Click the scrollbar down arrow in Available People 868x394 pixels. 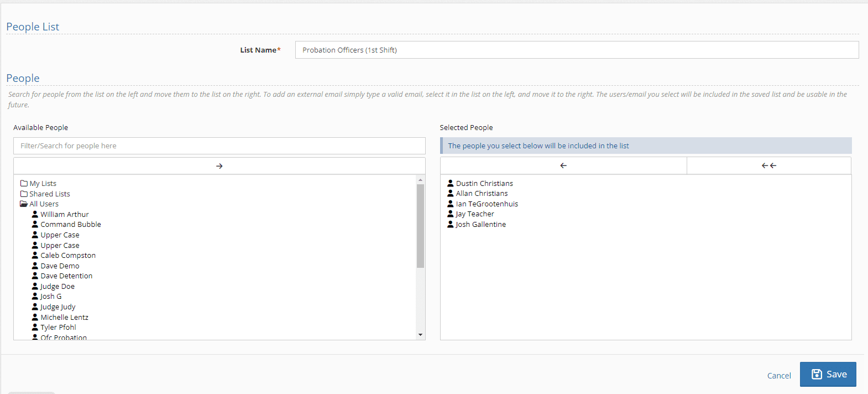pos(420,335)
